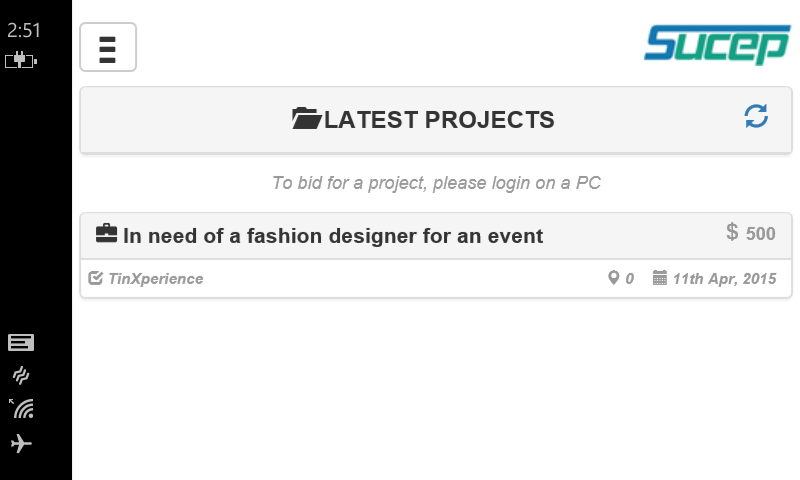Click the briefcase icon on fashion designer project

pyautogui.click(x=107, y=234)
